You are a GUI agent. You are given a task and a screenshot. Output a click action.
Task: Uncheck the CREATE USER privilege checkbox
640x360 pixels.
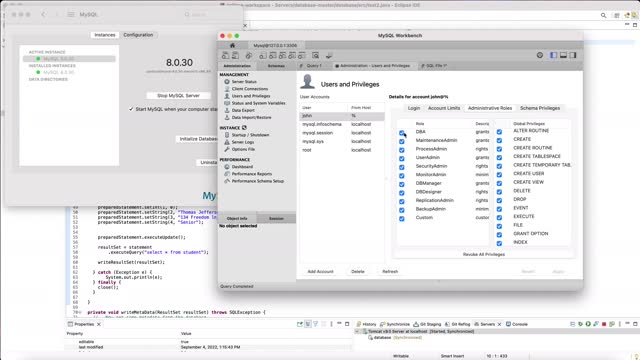coord(499,175)
